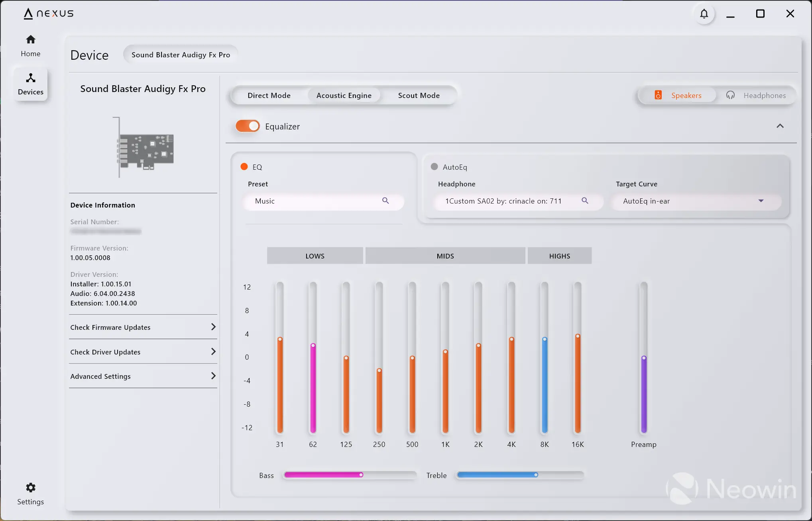
Task: Click the Bass slider handle
Action: (361, 475)
